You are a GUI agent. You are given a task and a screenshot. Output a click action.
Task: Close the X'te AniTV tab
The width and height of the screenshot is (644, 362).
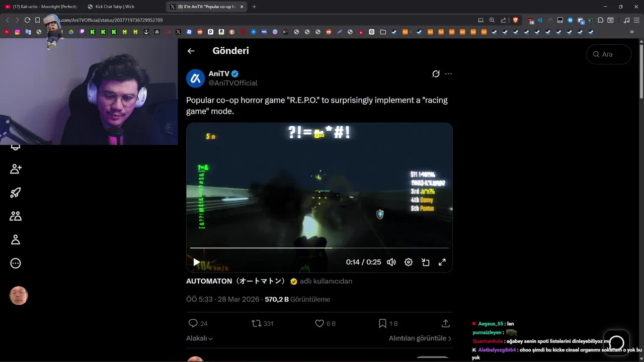click(x=242, y=7)
